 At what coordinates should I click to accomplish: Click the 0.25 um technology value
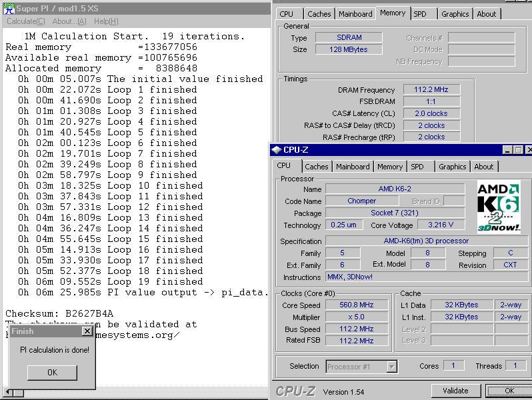point(344,225)
